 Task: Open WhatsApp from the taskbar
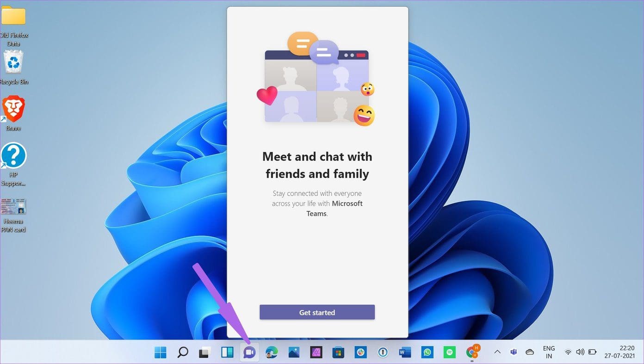(x=427, y=352)
